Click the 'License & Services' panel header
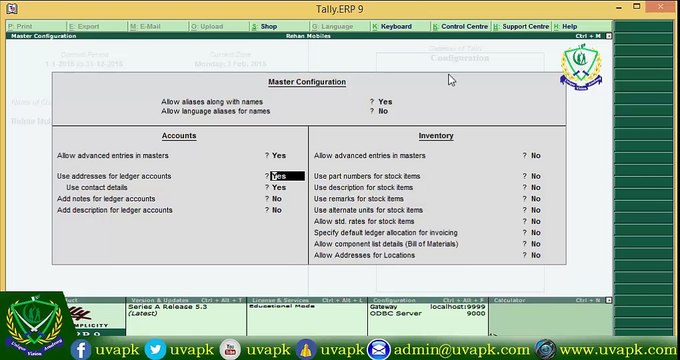 point(307,300)
